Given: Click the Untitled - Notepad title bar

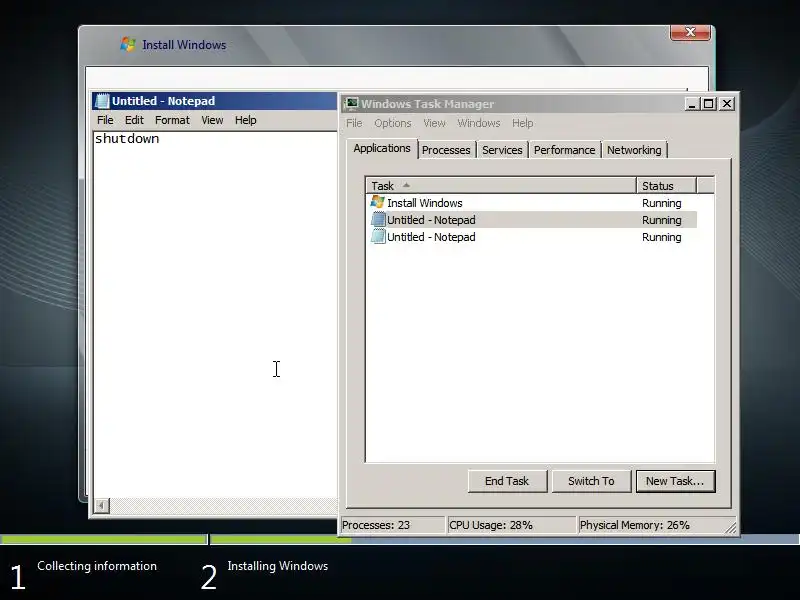Looking at the screenshot, I should [214, 101].
